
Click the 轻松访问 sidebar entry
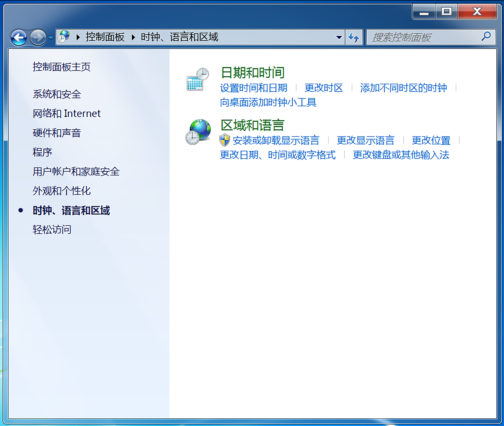pos(52,229)
